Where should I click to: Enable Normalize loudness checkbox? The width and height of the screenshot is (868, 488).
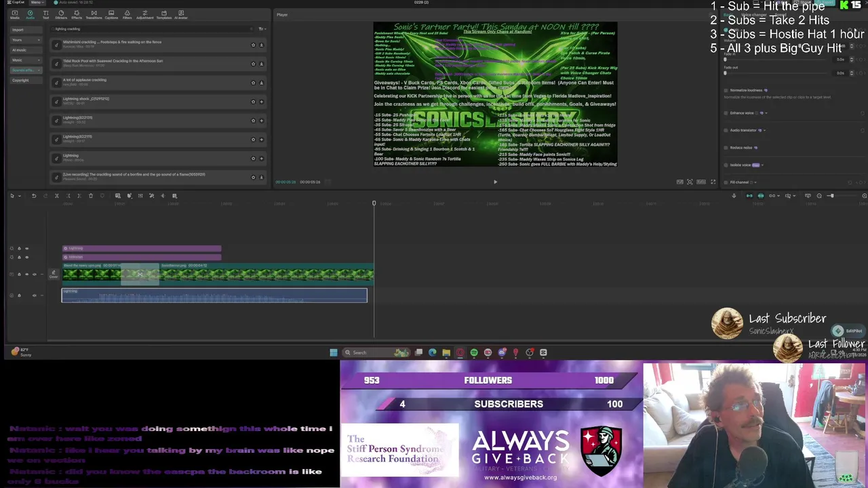[x=726, y=90]
